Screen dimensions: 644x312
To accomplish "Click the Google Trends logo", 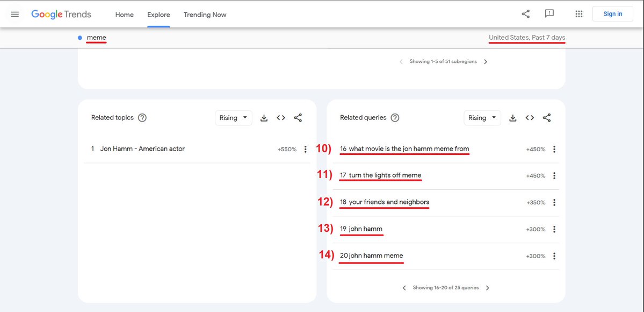I will [x=61, y=15].
